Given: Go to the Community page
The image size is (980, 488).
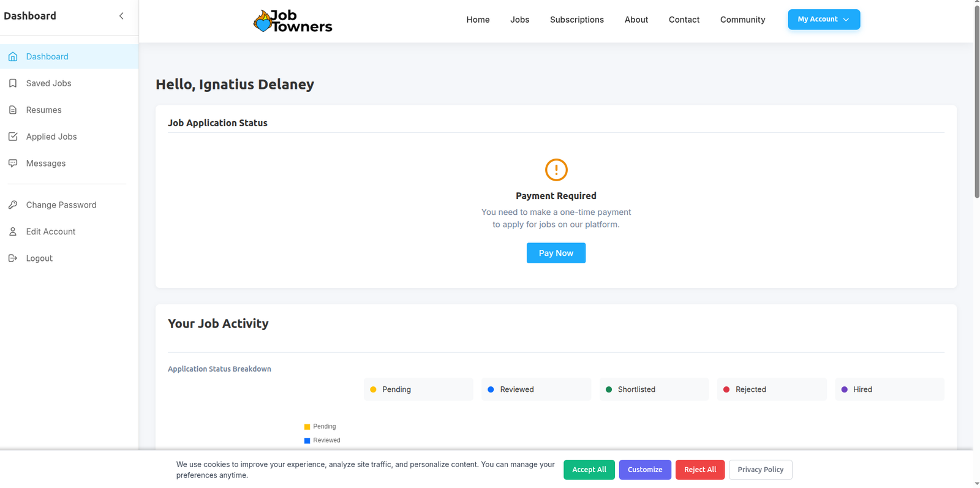Looking at the screenshot, I should point(742,20).
